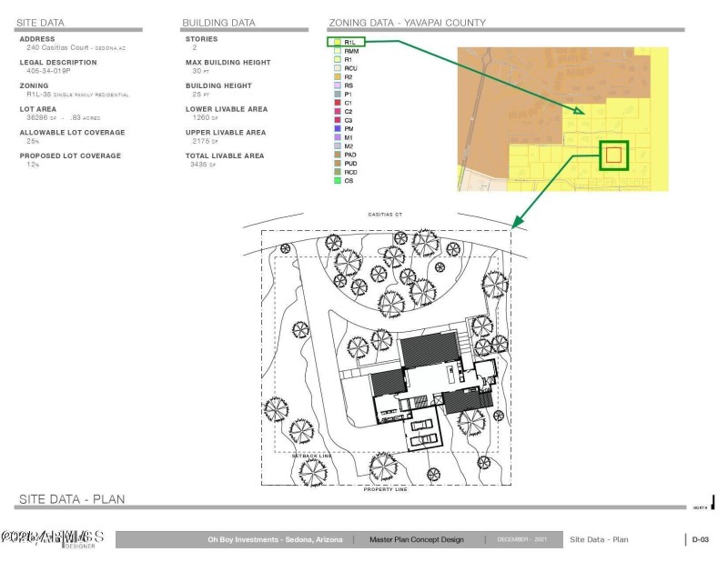The image size is (728, 562).
Task: Click the Zoning Data - Yavapai County heading
Action: [x=406, y=23]
